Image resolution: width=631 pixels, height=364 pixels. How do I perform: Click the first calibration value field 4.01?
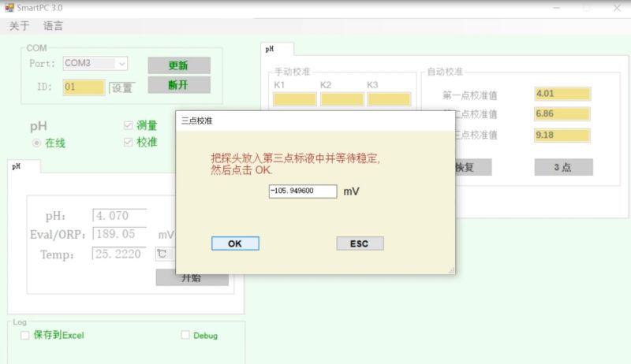(x=562, y=94)
